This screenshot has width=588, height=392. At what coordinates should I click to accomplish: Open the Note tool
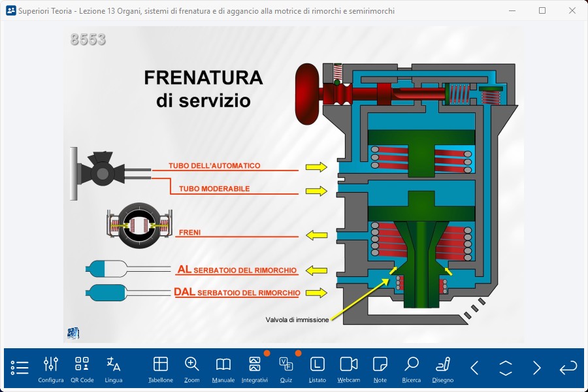tap(380, 368)
